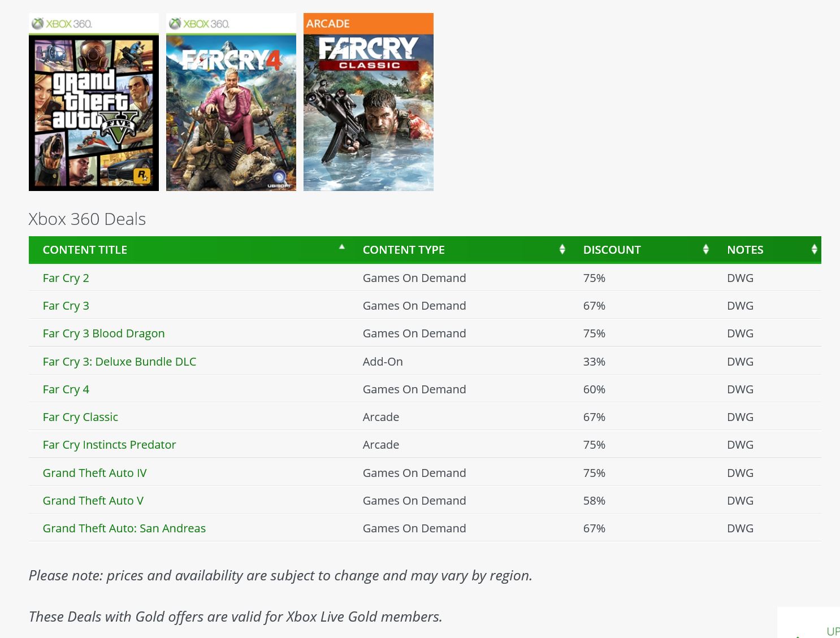Click 75% discount for Far Cry Instincts Predator
Image resolution: width=840 pixels, height=638 pixels.
pyautogui.click(x=594, y=445)
